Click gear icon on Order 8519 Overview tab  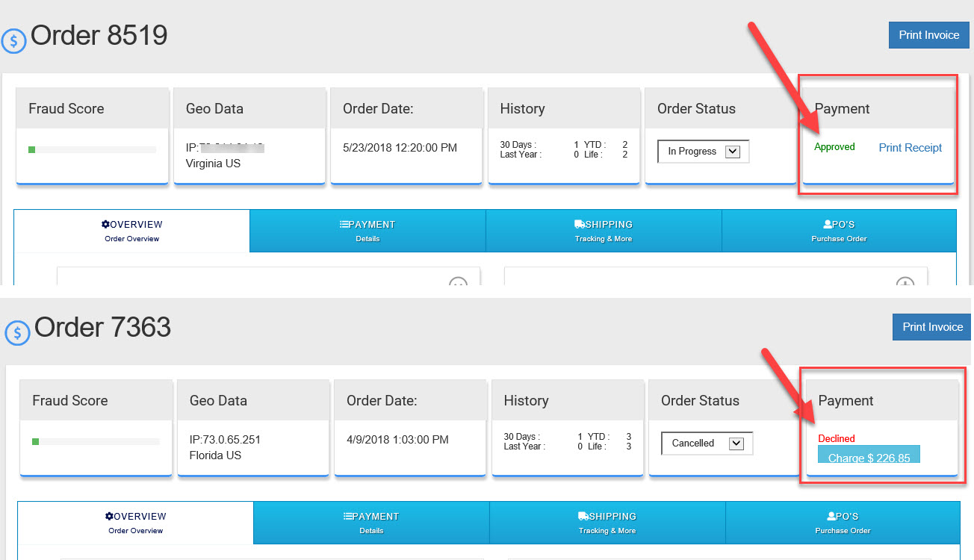click(105, 224)
